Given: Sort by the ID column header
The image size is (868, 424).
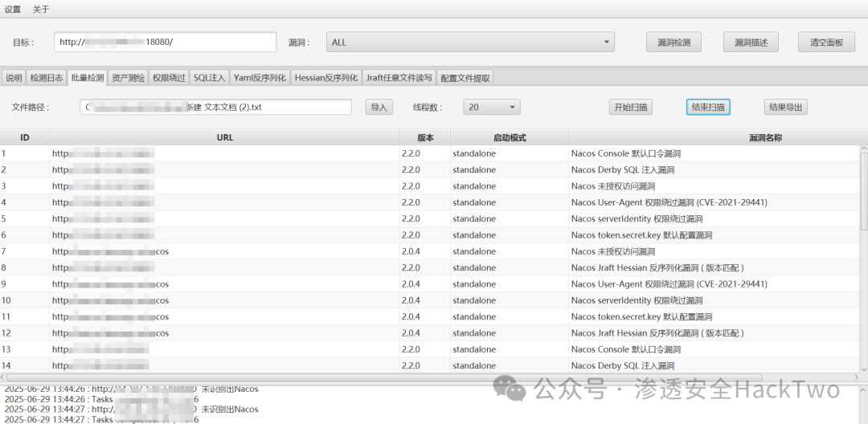Looking at the screenshot, I should [x=25, y=137].
